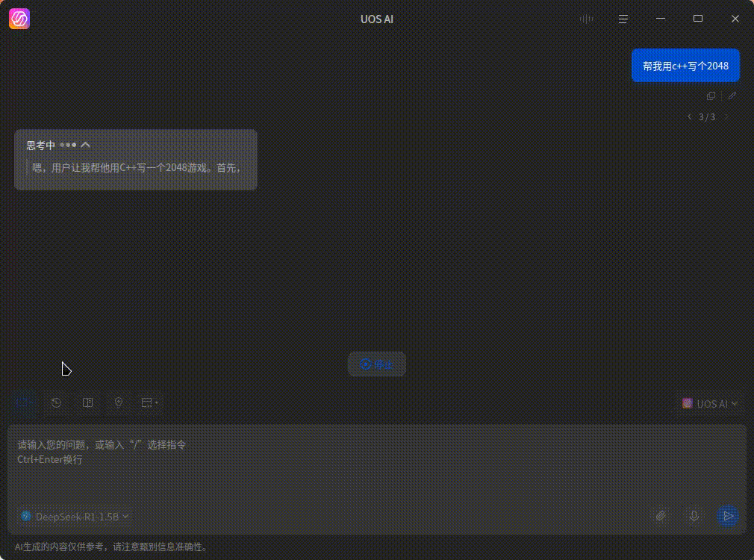Screen dimensions: 754x560
Task: Open the chat history panel
Action: [x=56, y=403]
